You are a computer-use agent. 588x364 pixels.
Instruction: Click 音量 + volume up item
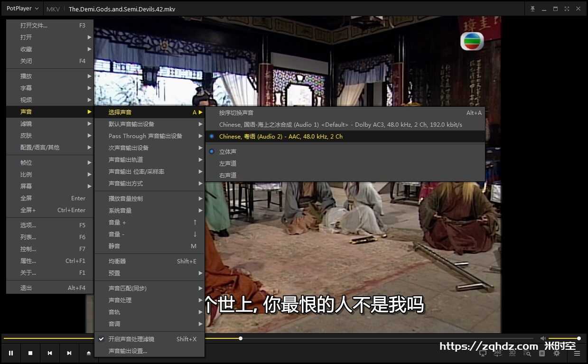149,222
